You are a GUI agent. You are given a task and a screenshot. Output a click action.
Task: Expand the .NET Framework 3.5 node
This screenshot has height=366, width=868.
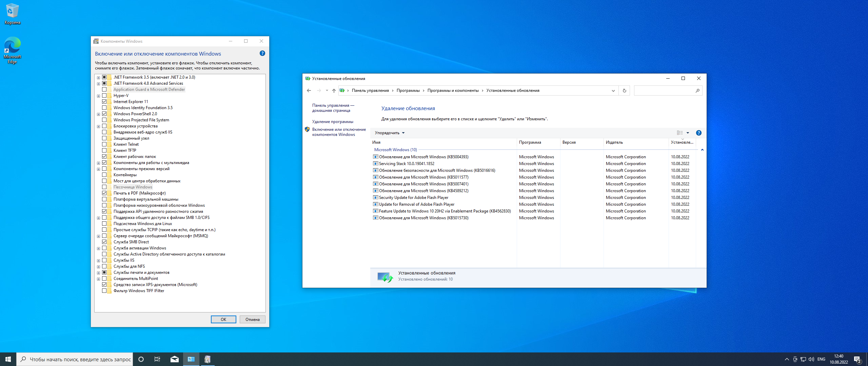98,78
